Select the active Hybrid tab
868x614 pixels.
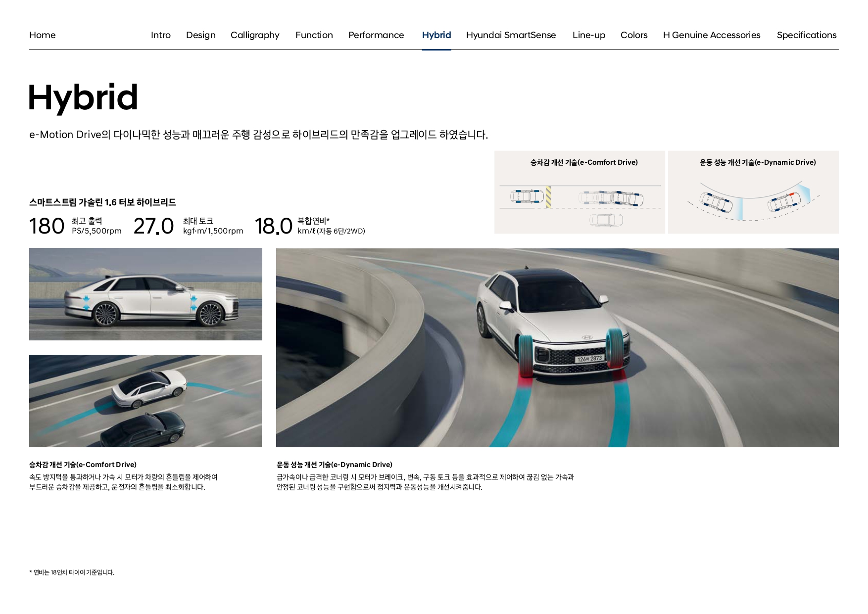pos(436,35)
